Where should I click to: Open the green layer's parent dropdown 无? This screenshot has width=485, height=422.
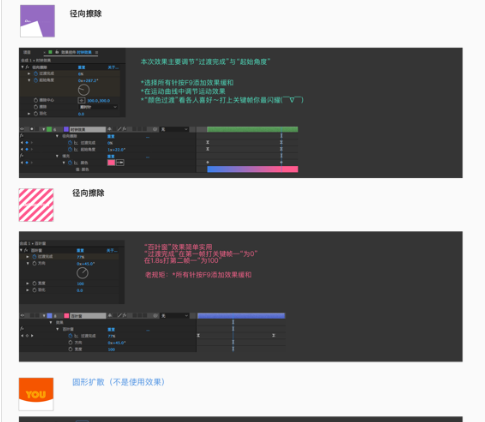pyautogui.click(x=174, y=129)
